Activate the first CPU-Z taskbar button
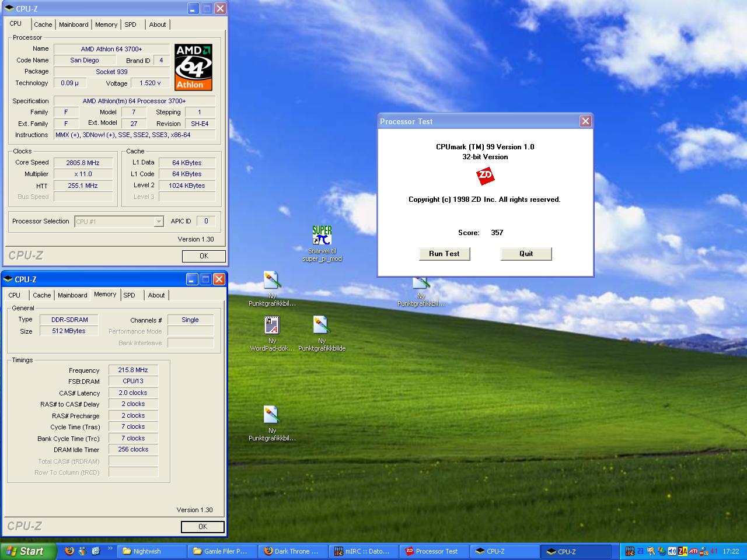 pyautogui.click(x=505, y=551)
